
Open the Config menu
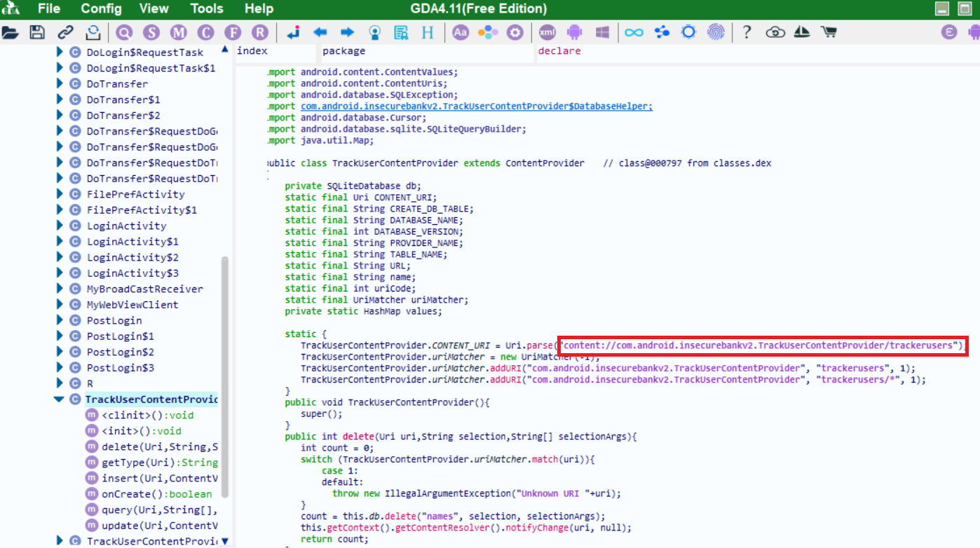click(101, 9)
